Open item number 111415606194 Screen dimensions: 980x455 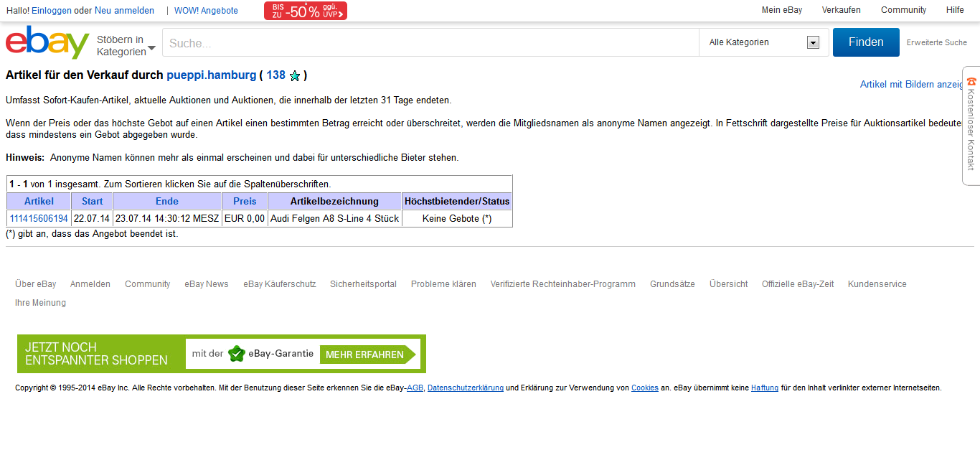pyautogui.click(x=39, y=218)
